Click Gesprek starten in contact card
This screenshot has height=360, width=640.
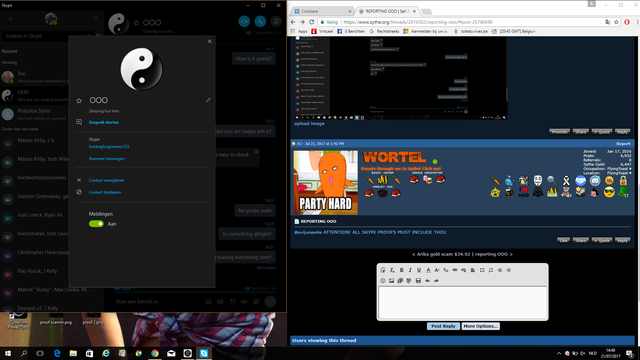pyautogui.click(x=104, y=122)
